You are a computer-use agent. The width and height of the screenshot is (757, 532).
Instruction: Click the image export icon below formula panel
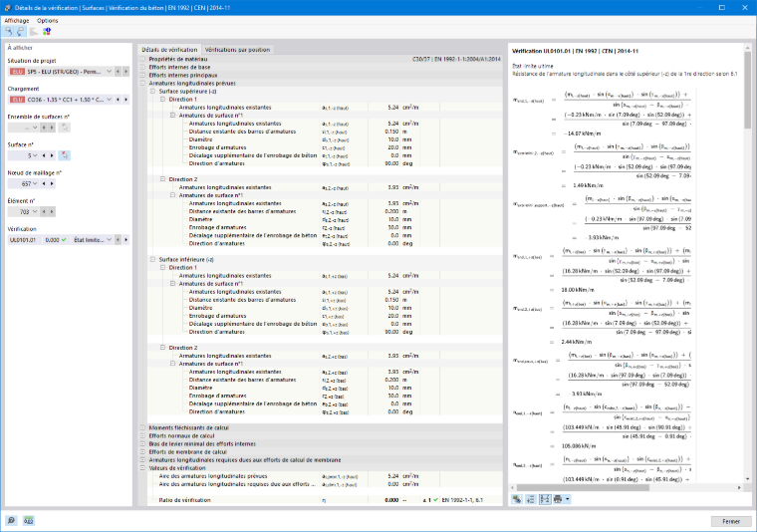pyautogui.click(x=517, y=499)
